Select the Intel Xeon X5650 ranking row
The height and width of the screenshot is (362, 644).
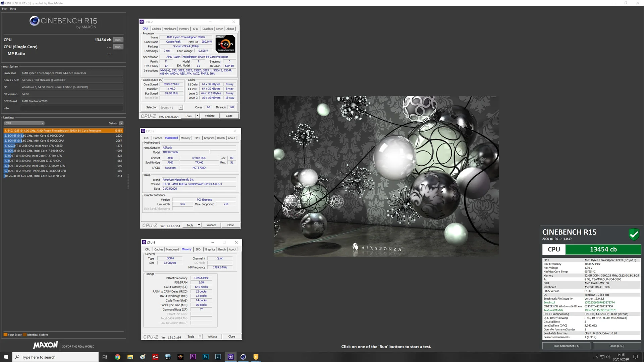63,146
